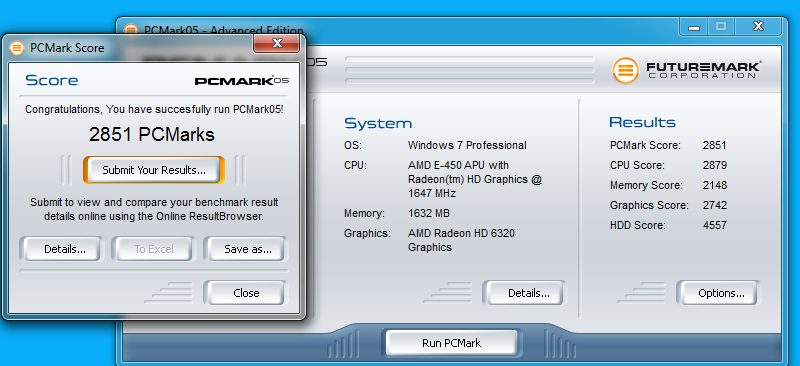
Task: Click PCMark Score value 2851 in Results
Action: (714, 145)
